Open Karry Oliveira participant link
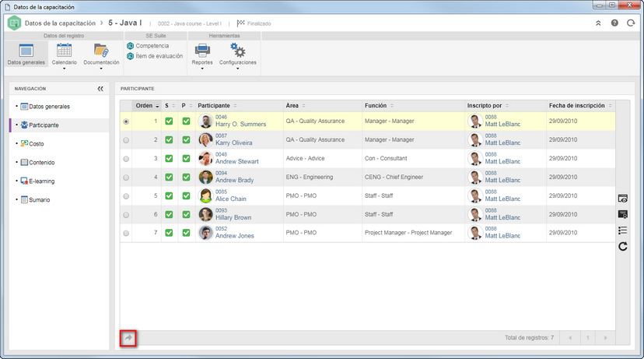The image size is (644, 359). [233, 143]
